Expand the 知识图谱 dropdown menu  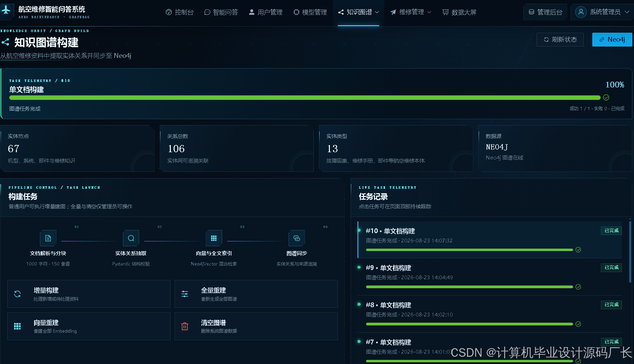click(358, 12)
